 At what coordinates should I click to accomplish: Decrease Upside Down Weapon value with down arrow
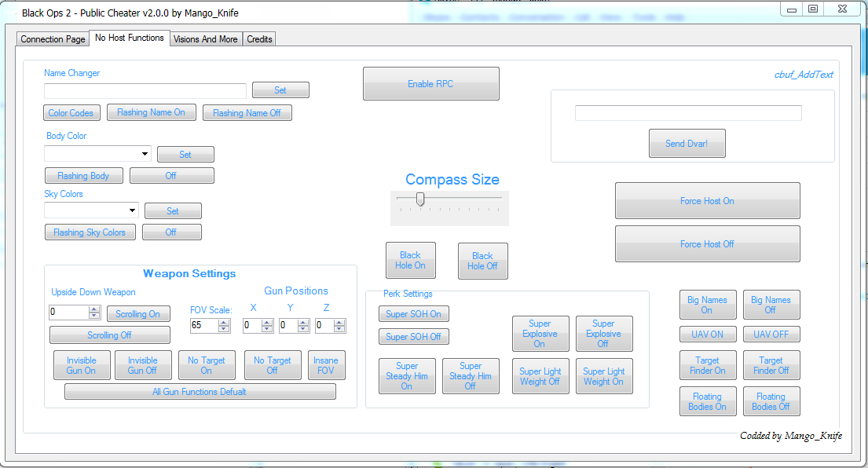[94, 316]
